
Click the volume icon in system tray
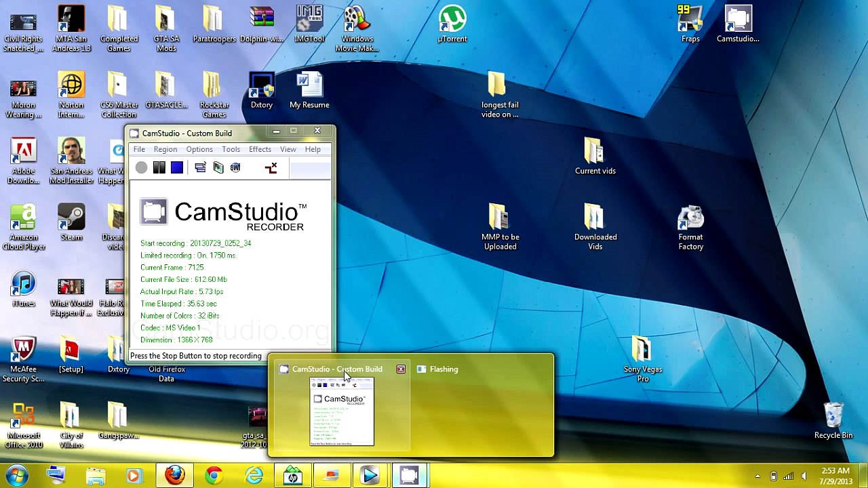[x=804, y=476]
